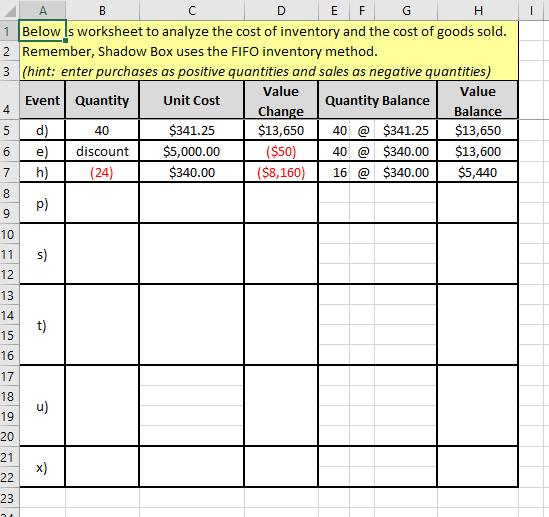
Task: Click the '@' symbol in row 6
Action: pos(362,151)
